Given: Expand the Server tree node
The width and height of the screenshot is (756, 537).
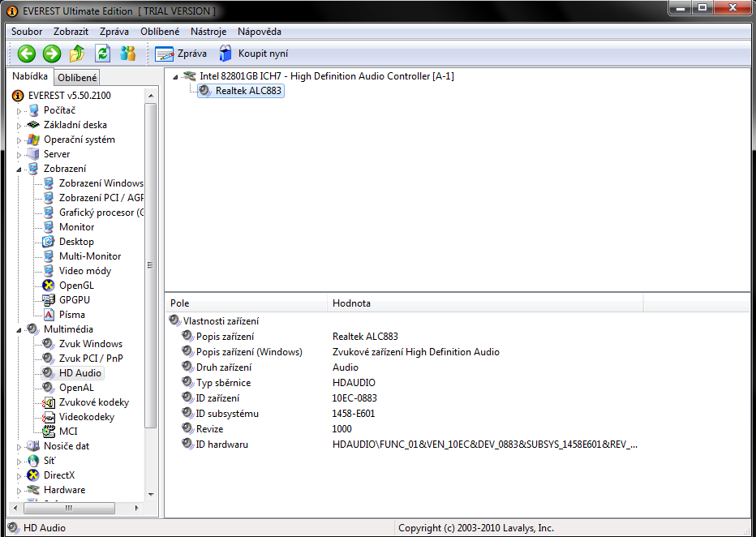Looking at the screenshot, I should pyautogui.click(x=19, y=155).
